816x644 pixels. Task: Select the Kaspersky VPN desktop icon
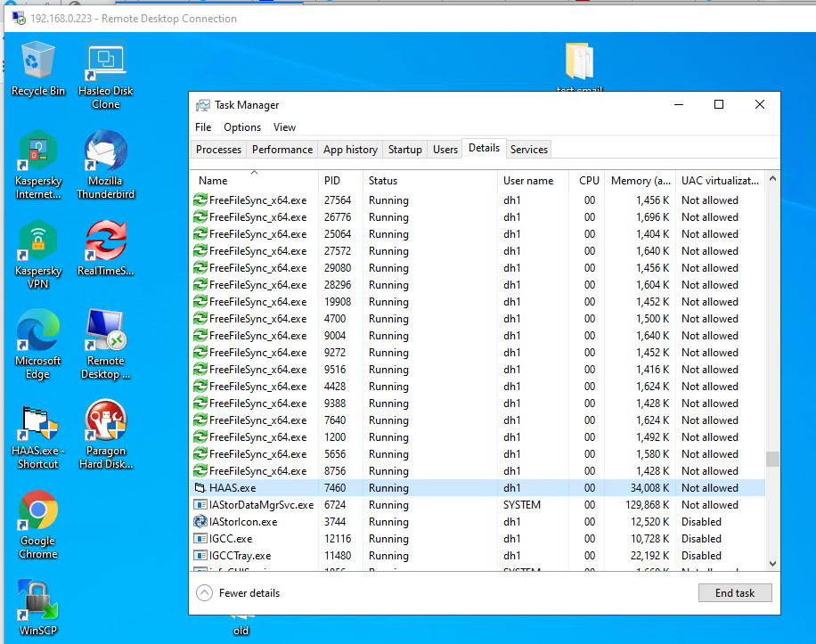coord(38,255)
